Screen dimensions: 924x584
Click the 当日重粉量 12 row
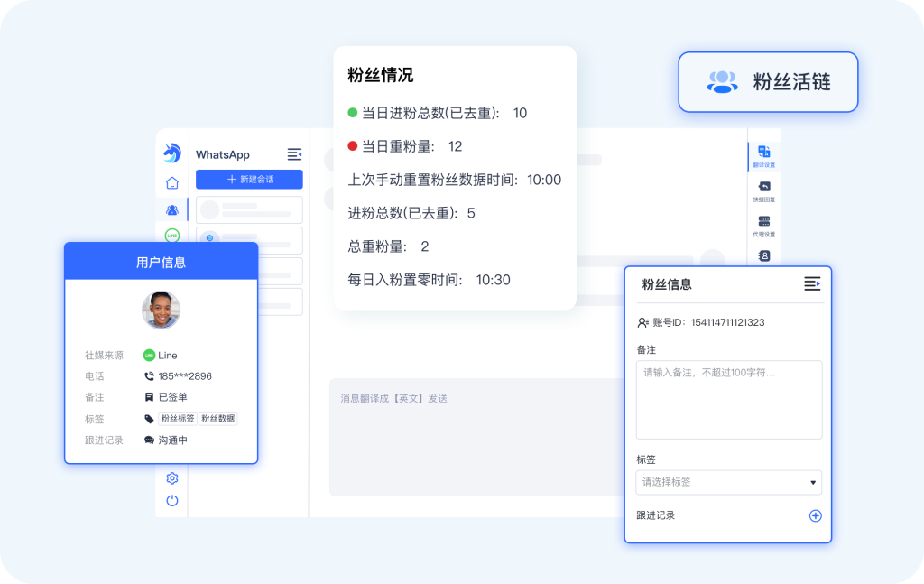click(405, 146)
